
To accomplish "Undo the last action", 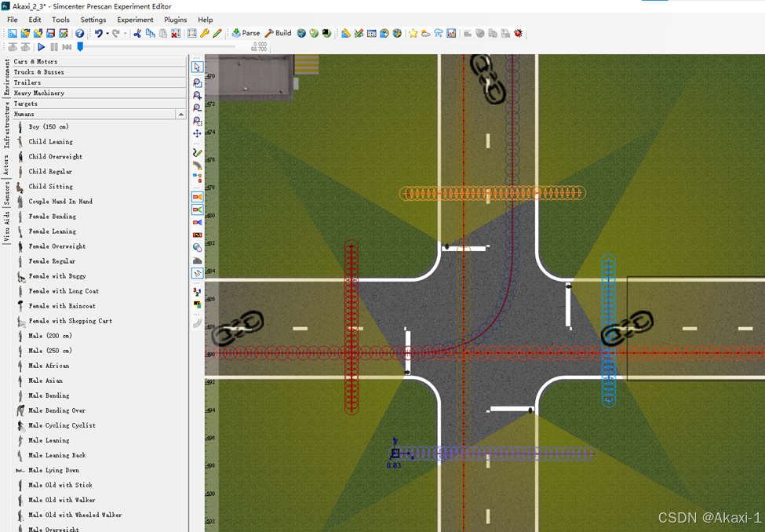I will coord(99,33).
